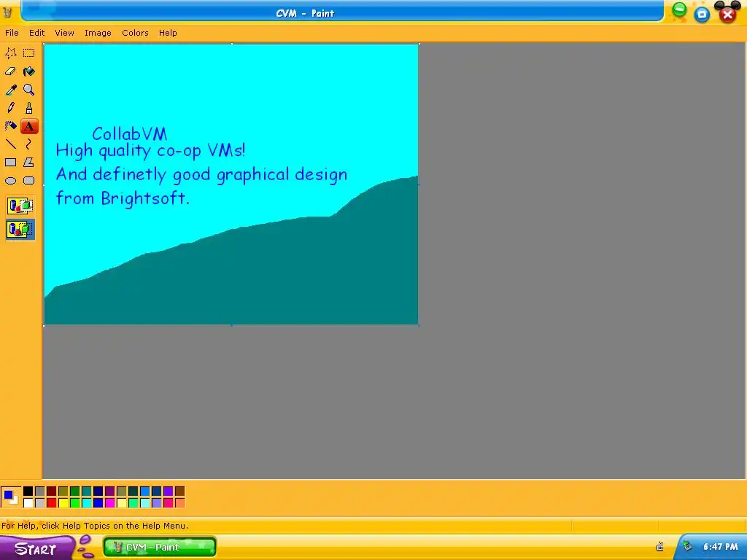Click the Paint icon in title bar
Viewport: 747px width, 560px height.
pos(7,13)
